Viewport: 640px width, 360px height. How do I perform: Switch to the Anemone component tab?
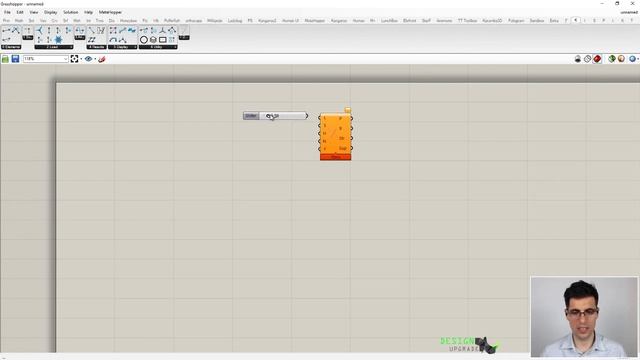[x=444, y=20]
